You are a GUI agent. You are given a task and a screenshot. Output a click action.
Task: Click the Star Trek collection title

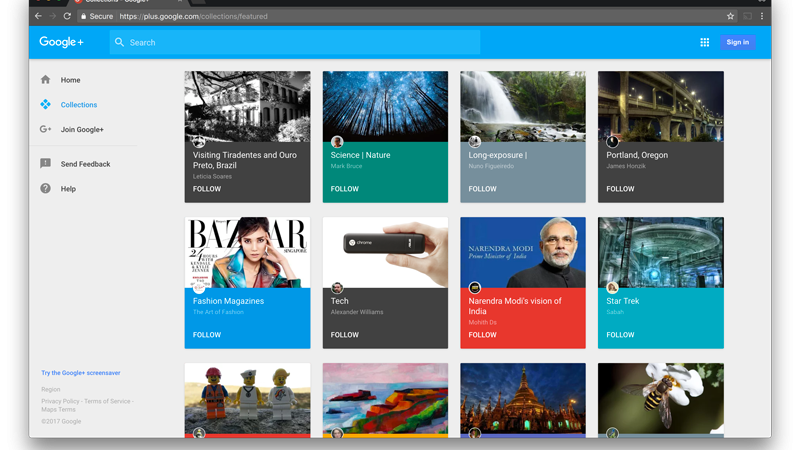pos(622,301)
